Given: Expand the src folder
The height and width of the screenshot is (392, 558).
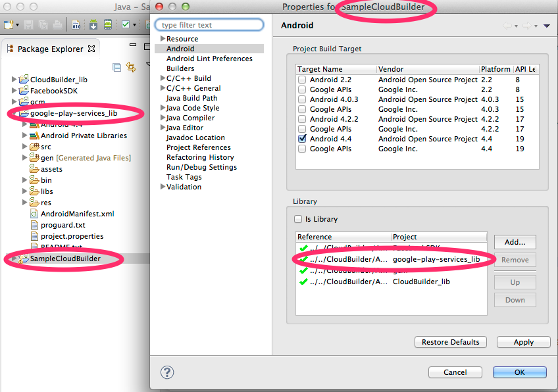Looking at the screenshot, I should coord(24,146).
